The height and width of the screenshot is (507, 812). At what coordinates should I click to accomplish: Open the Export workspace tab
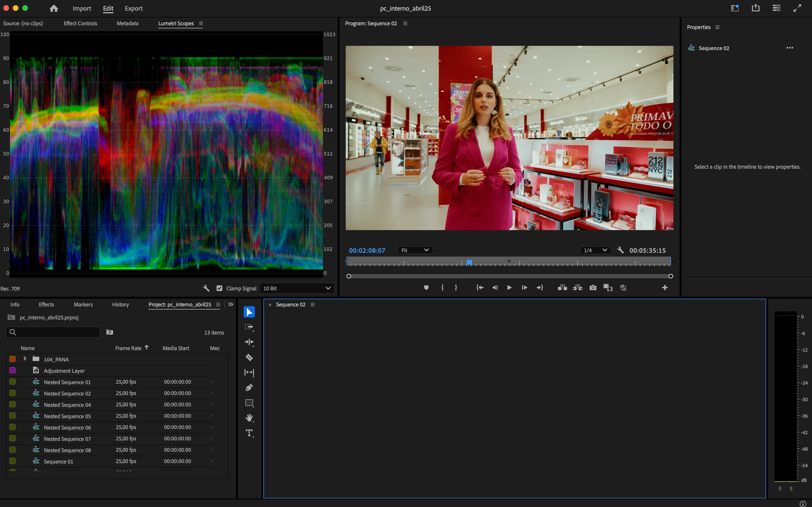tap(134, 8)
